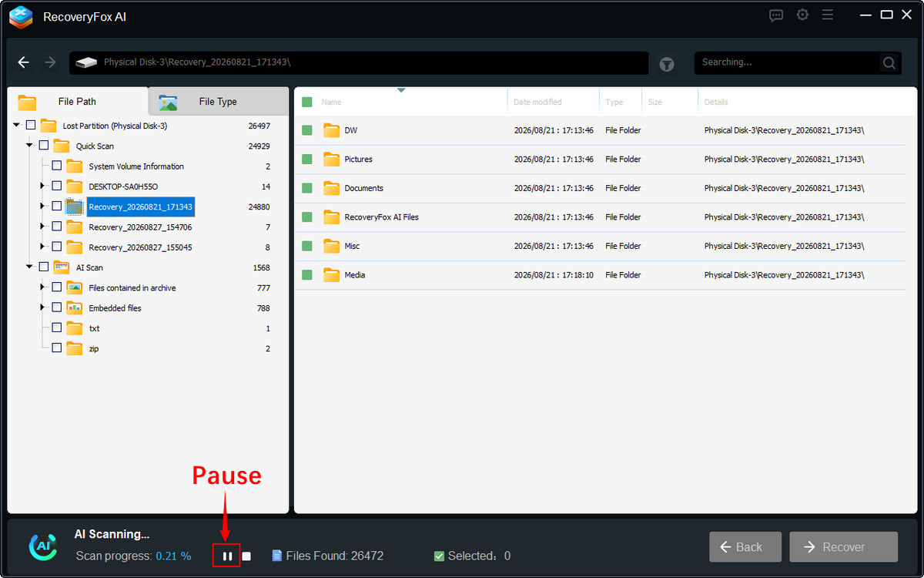Screen dimensions: 924x578
Task: Click the RecoveryFox AI logo
Action: click(x=21, y=17)
